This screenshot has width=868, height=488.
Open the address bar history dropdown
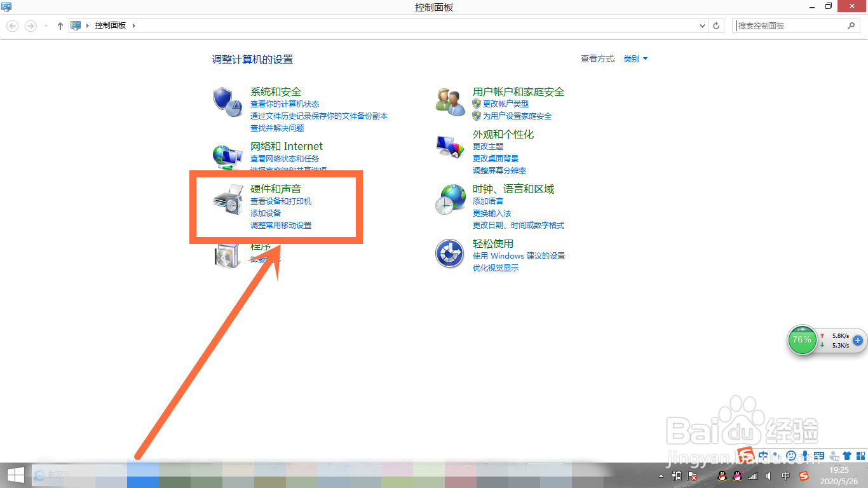(702, 25)
